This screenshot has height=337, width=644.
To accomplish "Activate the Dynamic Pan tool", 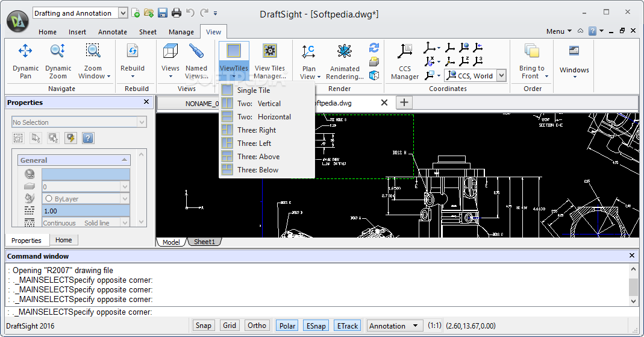I will 25,61.
